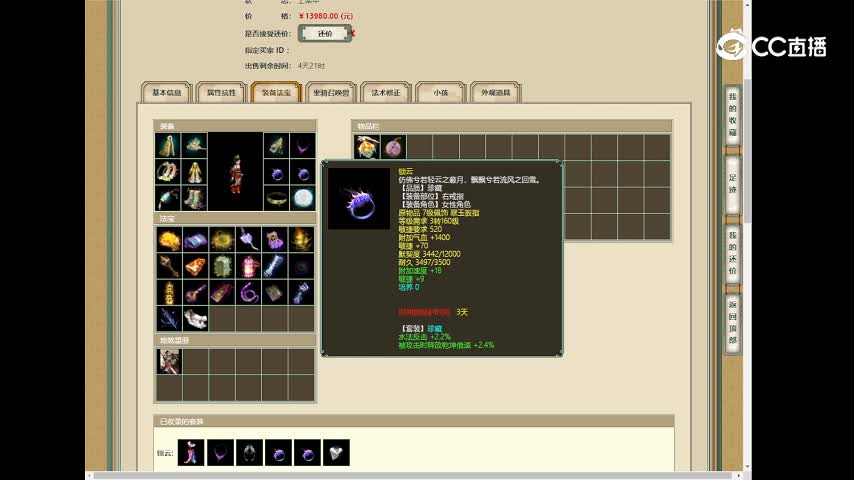Select the golden tower 法宝 icon
This screenshot has width=854, height=480.
click(169, 293)
